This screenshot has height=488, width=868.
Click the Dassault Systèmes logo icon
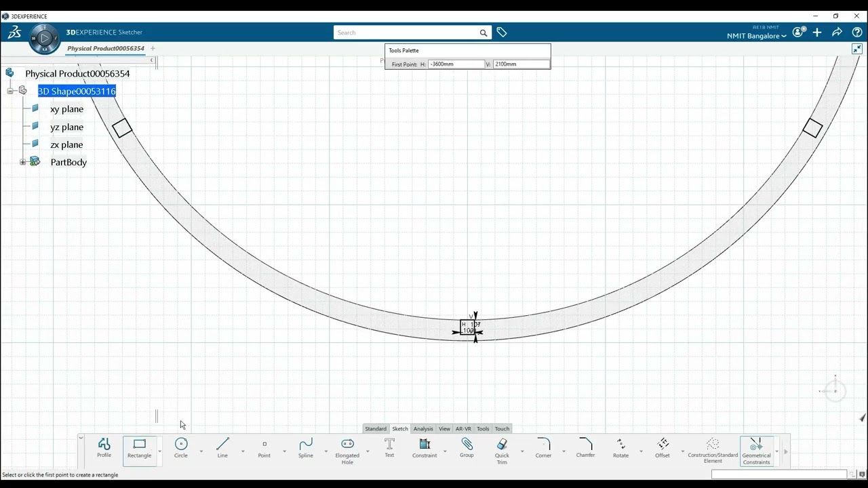pos(14,32)
